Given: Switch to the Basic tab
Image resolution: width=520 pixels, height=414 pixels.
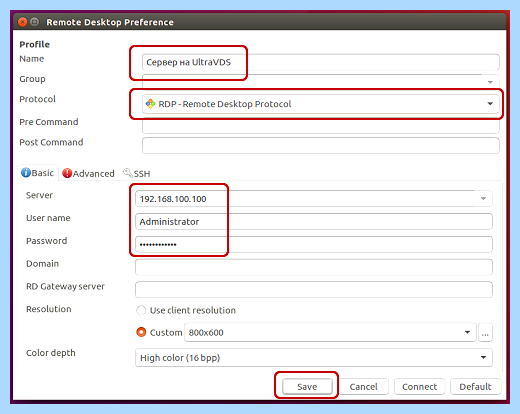Looking at the screenshot, I should (x=38, y=173).
